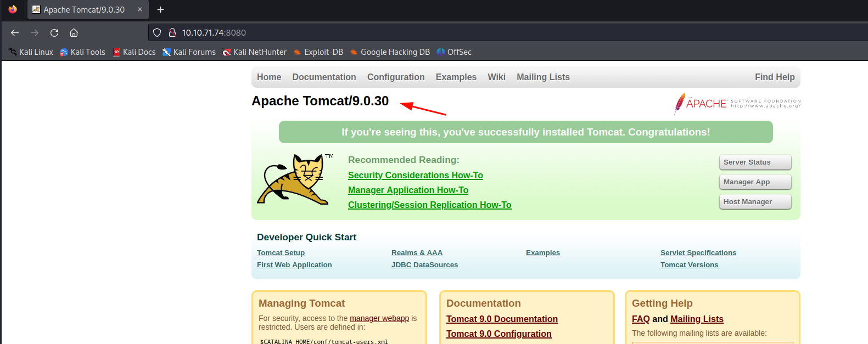Open the JDBC DataSources link
The width and height of the screenshot is (868, 344).
pos(424,265)
